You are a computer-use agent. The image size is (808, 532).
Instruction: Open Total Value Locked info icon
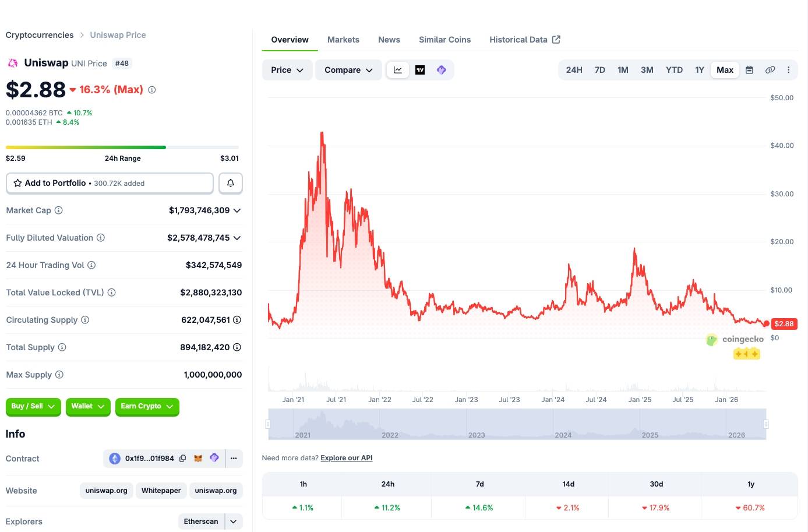pos(111,293)
